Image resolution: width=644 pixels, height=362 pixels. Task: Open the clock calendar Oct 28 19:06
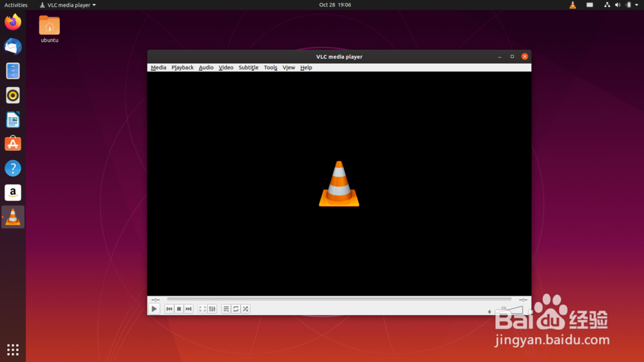tap(335, 5)
